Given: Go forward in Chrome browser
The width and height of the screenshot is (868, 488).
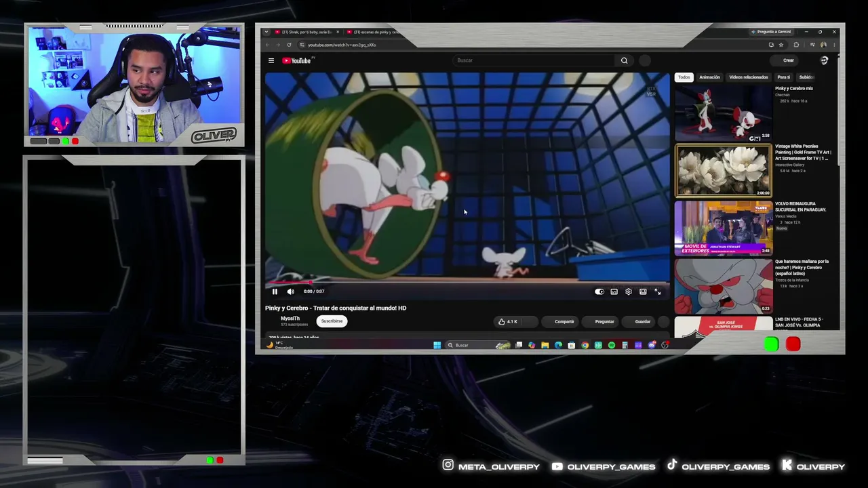Looking at the screenshot, I should (278, 45).
